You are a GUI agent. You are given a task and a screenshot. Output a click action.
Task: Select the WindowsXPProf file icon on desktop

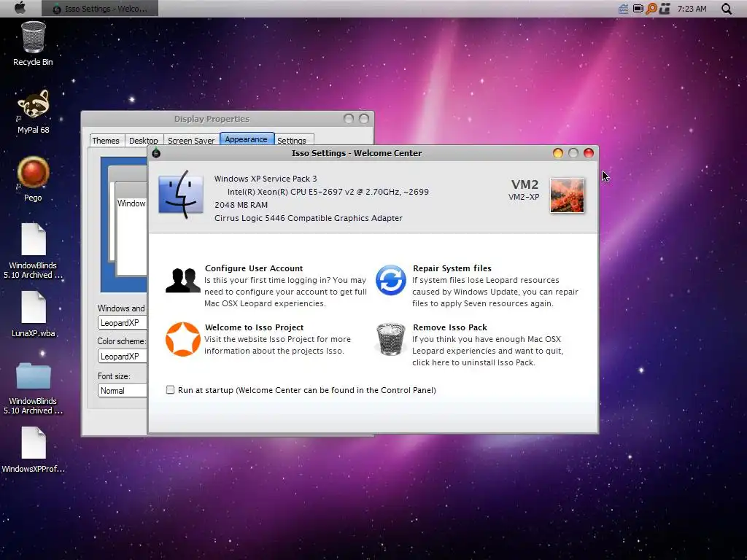tap(34, 443)
